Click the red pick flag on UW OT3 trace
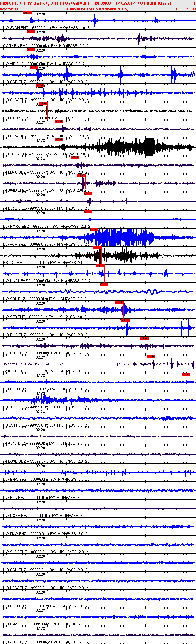The image size is (196, 644). point(119,302)
